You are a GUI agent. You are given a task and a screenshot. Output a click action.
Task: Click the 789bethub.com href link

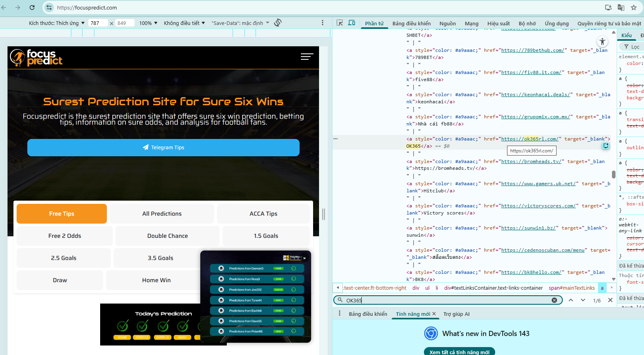pos(533,50)
